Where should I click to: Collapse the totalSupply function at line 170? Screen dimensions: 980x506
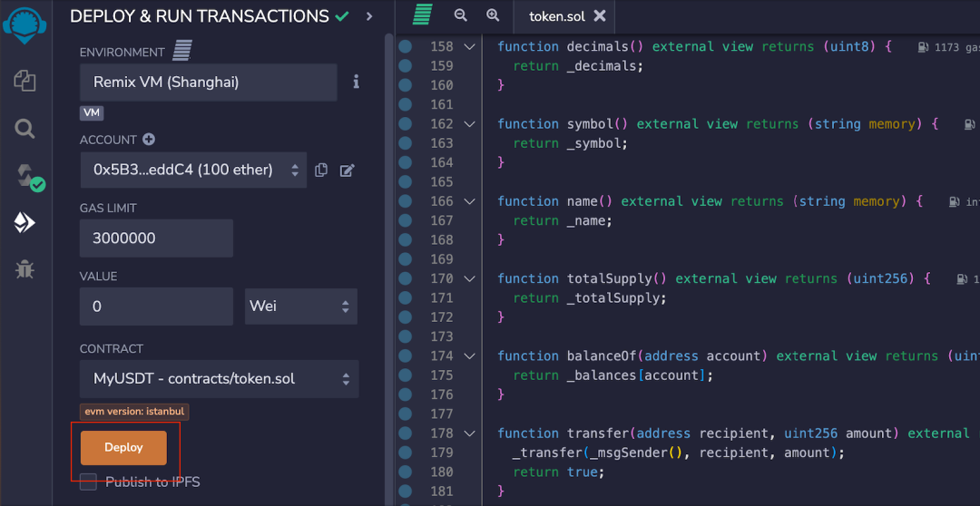pyautogui.click(x=469, y=278)
